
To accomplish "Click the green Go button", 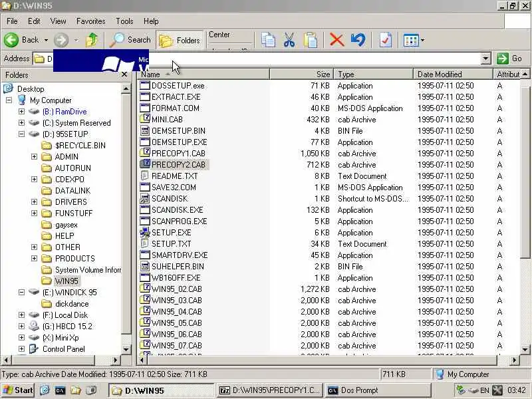I will tap(509, 59).
